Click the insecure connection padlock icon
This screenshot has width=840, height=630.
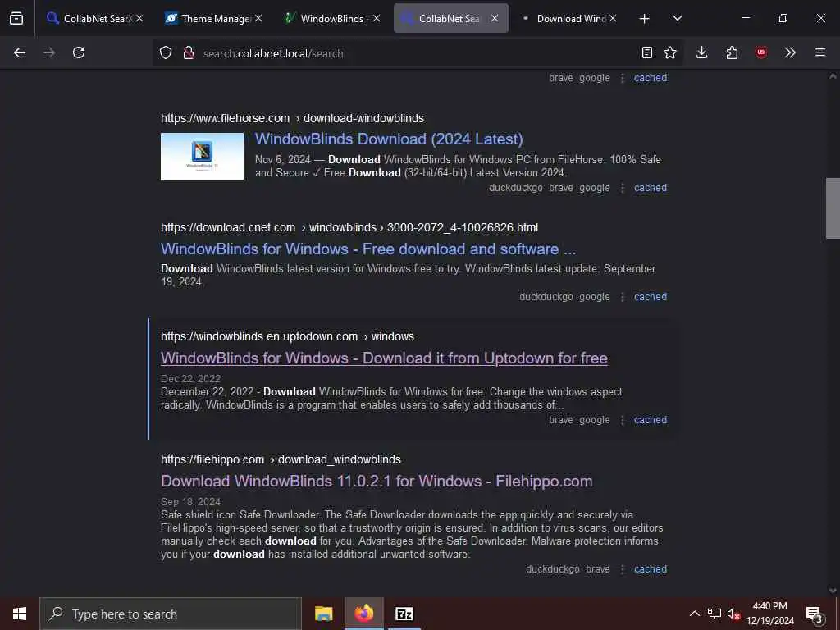click(188, 52)
